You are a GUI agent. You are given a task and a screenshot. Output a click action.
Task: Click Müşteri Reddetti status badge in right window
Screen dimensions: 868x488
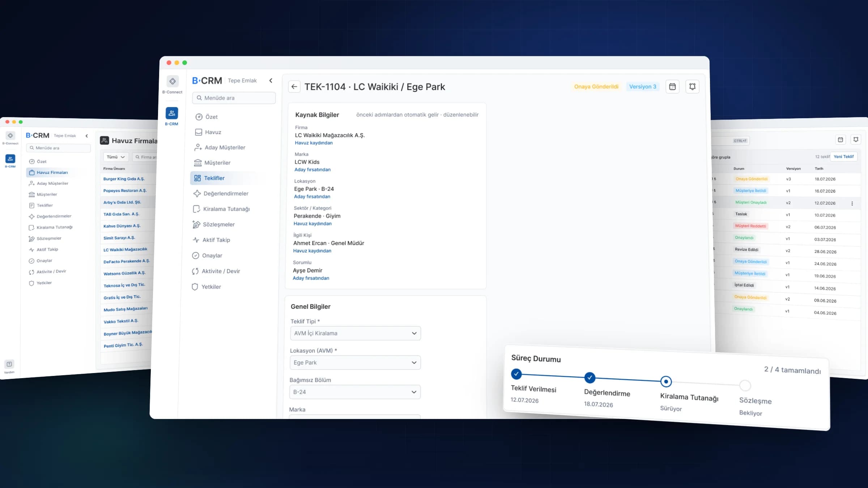pyautogui.click(x=750, y=226)
